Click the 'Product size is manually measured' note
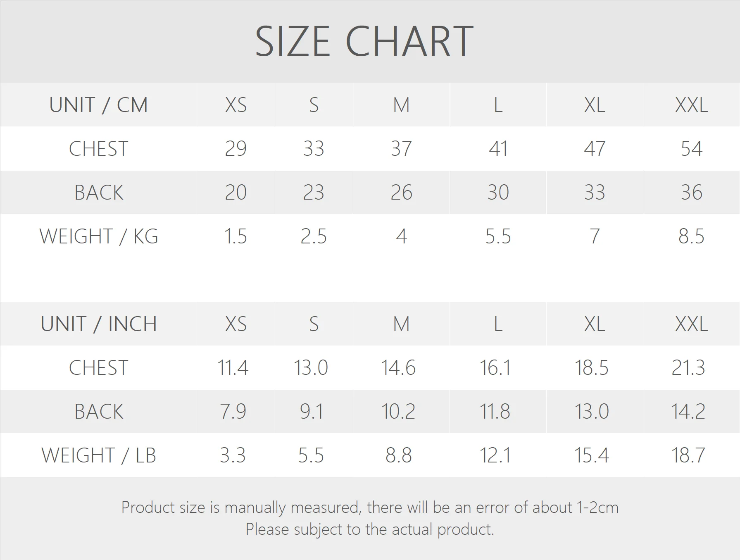 pos(370,508)
